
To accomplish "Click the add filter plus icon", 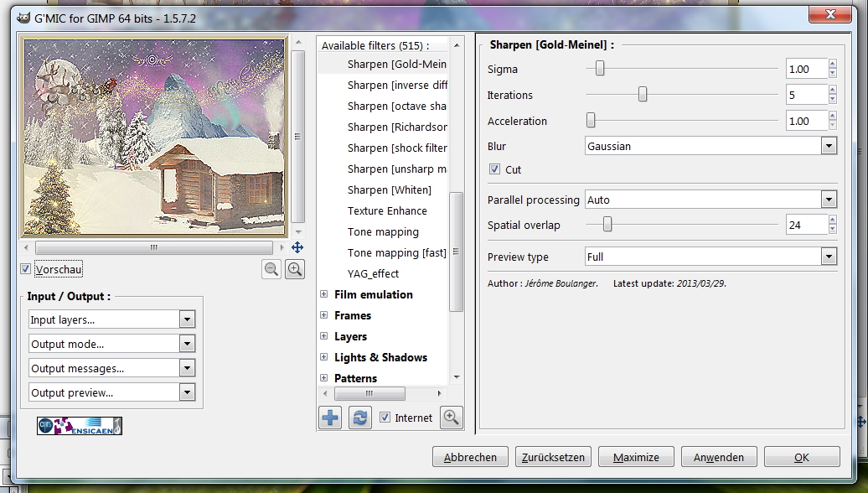I will [x=330, y=418].
